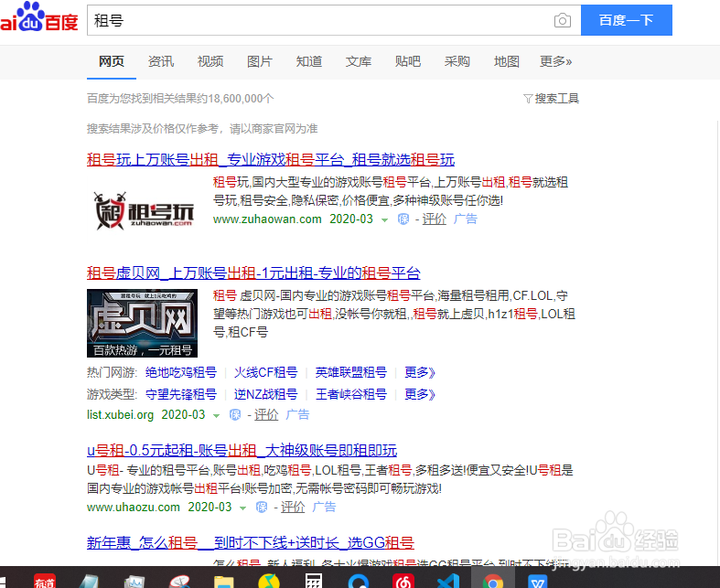Open 评价 link for uhaozu.com result
The width and height of the screenshot is (720, 588).
293,507
